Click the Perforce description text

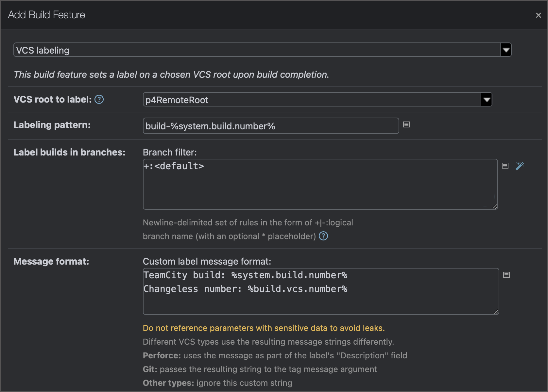point(275,355)
